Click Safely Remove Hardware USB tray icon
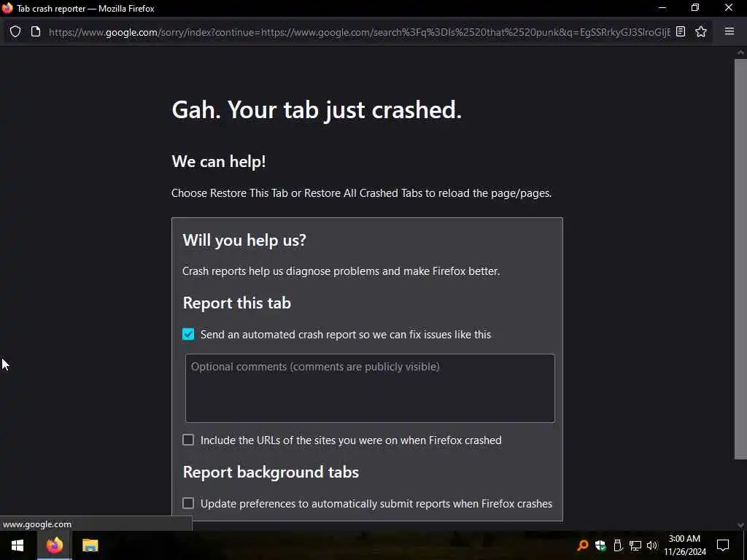The image size is (747, 560). [618, 545]
